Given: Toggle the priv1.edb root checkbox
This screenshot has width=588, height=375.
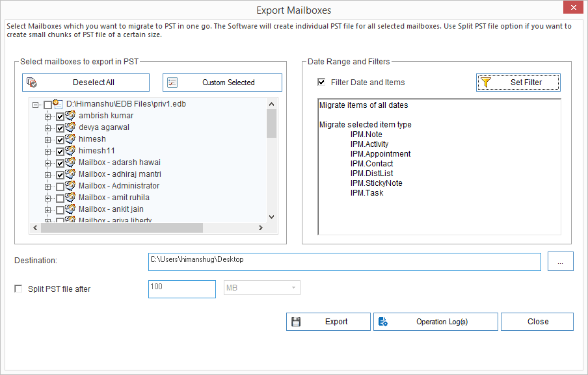Looking at the screenshot, I should point(47,105).
